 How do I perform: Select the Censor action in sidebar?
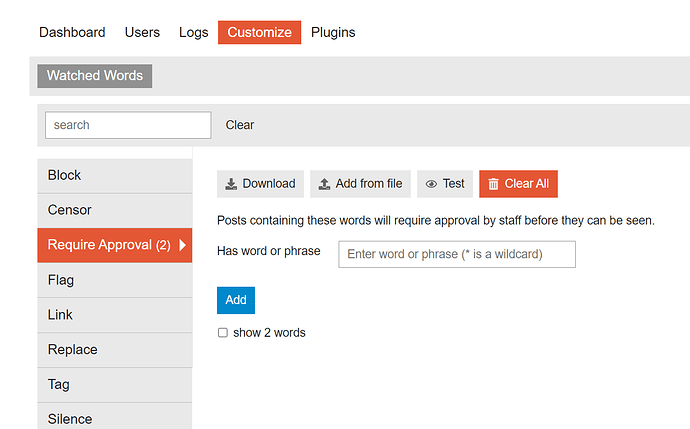pos(115,210)
